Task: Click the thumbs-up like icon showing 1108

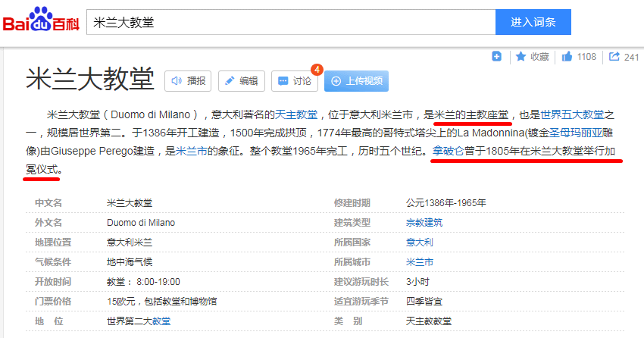Action: (567, 56)
